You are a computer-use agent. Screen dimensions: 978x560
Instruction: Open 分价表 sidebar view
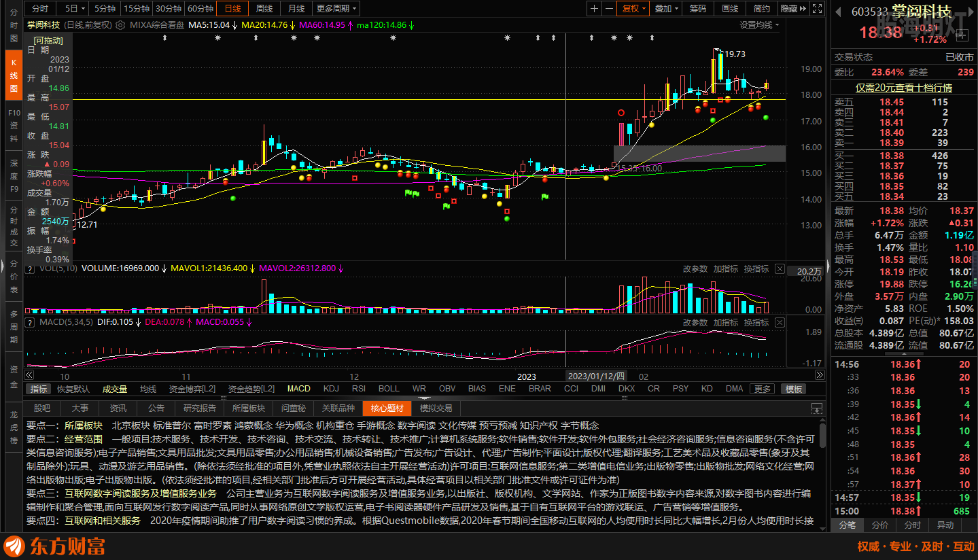(x=14, y=276)
